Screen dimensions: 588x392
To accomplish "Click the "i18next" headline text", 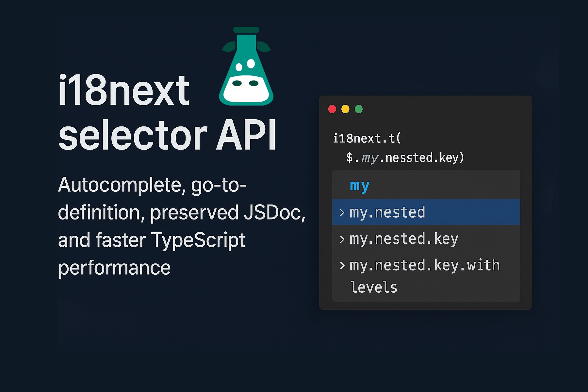I will [x=124, y=90].
